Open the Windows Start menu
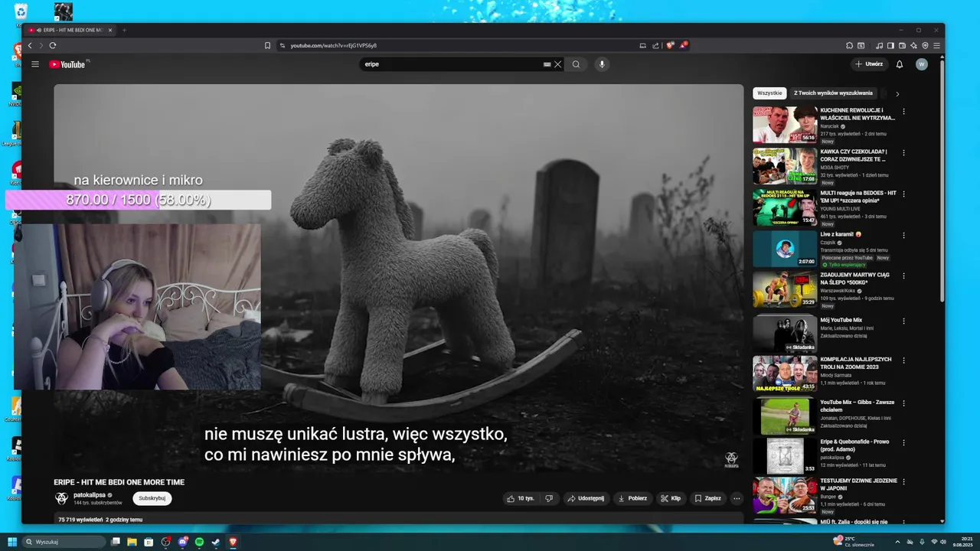Image resolution: width=980 pixels, height=551 pixels. click(12, 542)
